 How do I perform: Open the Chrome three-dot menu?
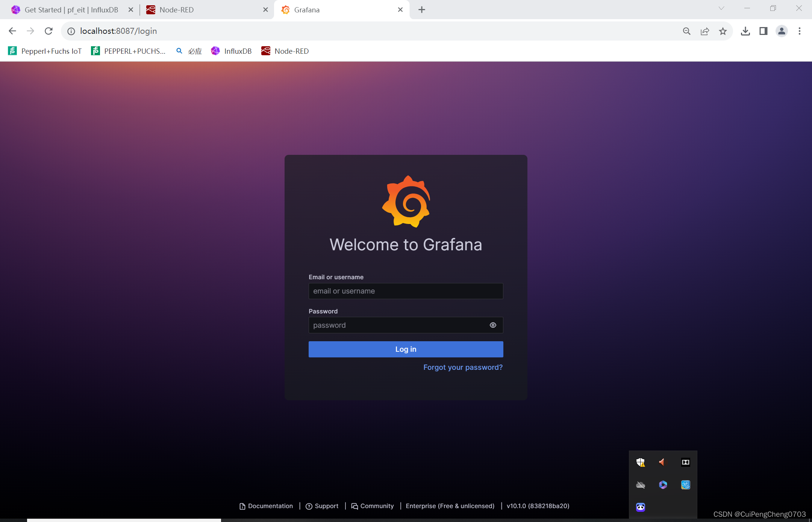[x=799, y=31]
